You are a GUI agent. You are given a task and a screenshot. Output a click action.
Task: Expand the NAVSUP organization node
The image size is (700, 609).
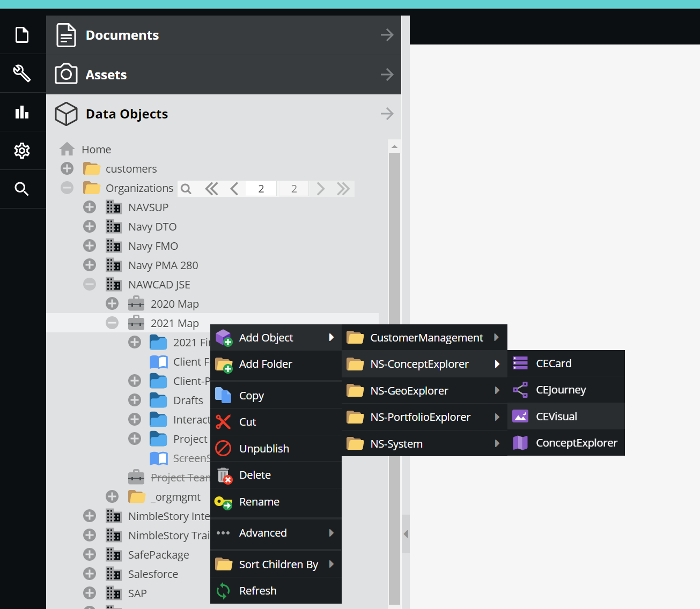pos(90,207)
